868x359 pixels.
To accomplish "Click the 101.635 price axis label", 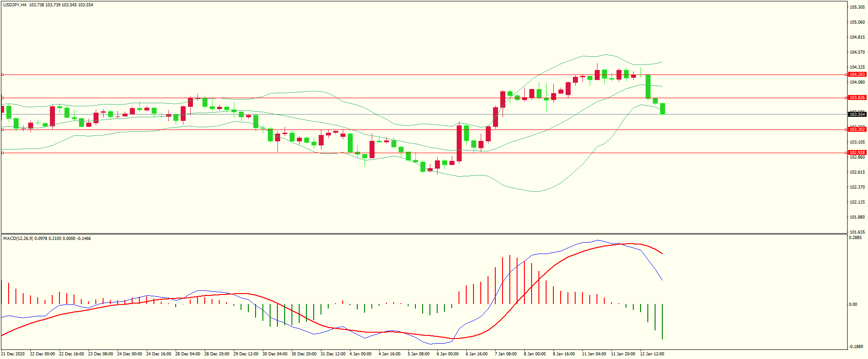I will pyautogui.click(x=857, y=232).
